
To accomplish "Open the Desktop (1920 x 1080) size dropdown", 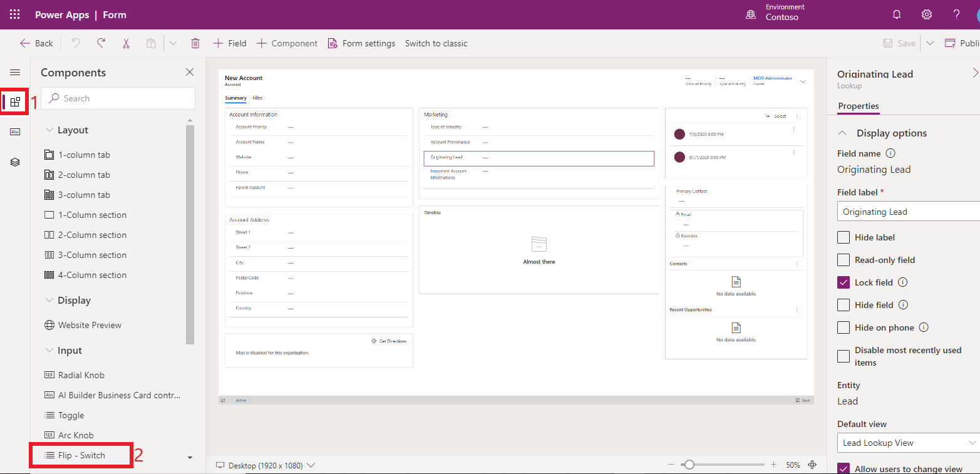I will tap(266, 465).
